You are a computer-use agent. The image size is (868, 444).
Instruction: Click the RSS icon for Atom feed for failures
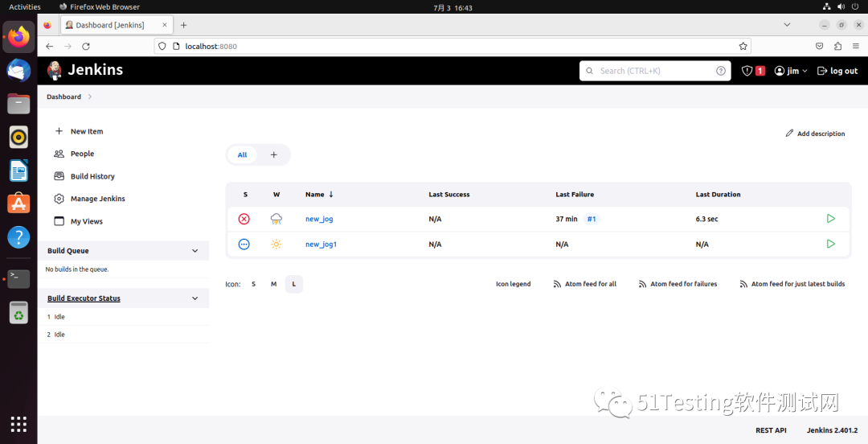point(643,284)
